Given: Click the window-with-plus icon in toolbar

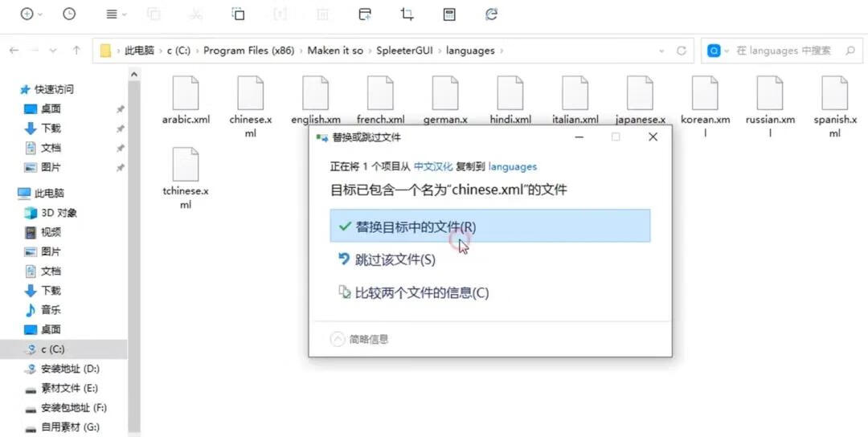Looking at the screenshot, I should click(365, 14).
